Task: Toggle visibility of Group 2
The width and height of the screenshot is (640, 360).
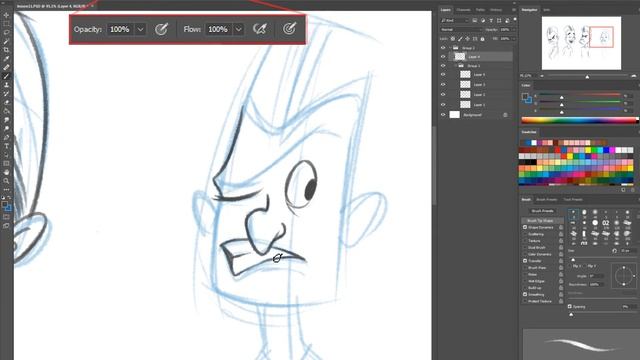Action: [x=443, y=48]
